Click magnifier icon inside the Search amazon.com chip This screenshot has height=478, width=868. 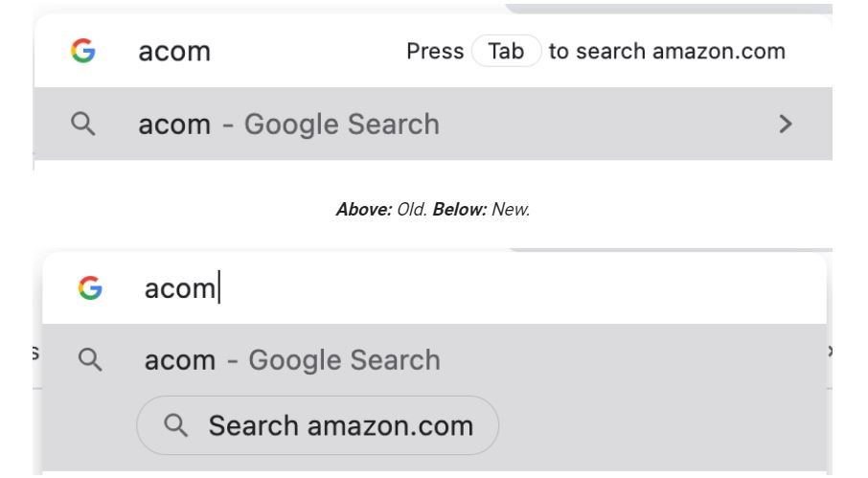tap(176, 425)
